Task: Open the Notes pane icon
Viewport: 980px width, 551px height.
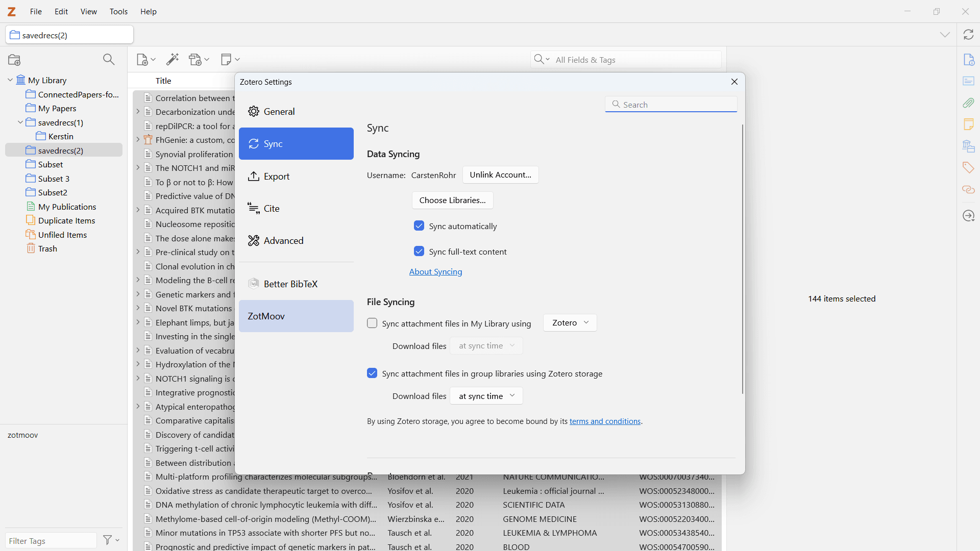Action: coord(969,124)
